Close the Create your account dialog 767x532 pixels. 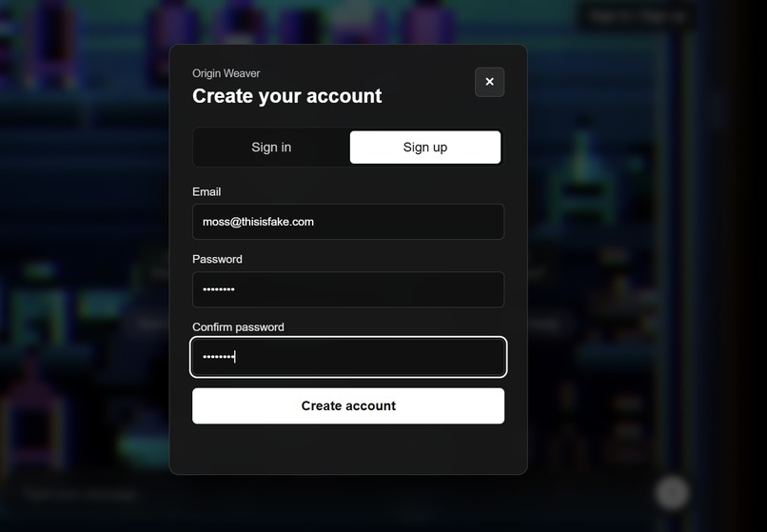[489, 82]
